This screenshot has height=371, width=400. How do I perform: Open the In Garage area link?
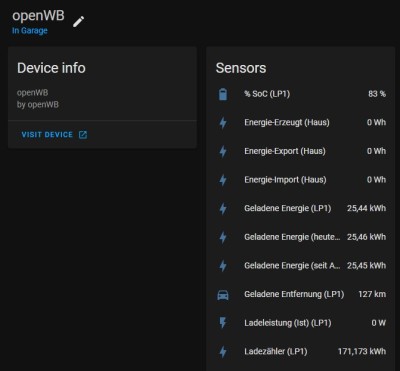pyautogui.click(x=30, y=31)
